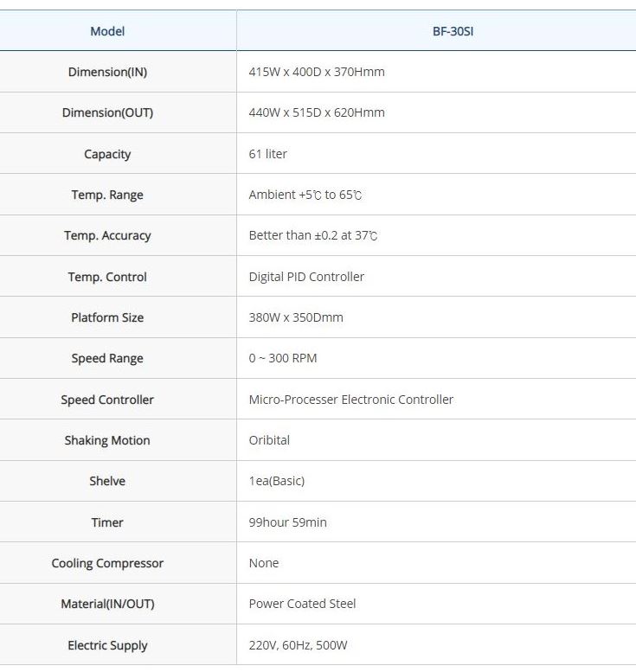
Task: Select the Digital PID Controller value
Action: (x=306, y=277)
